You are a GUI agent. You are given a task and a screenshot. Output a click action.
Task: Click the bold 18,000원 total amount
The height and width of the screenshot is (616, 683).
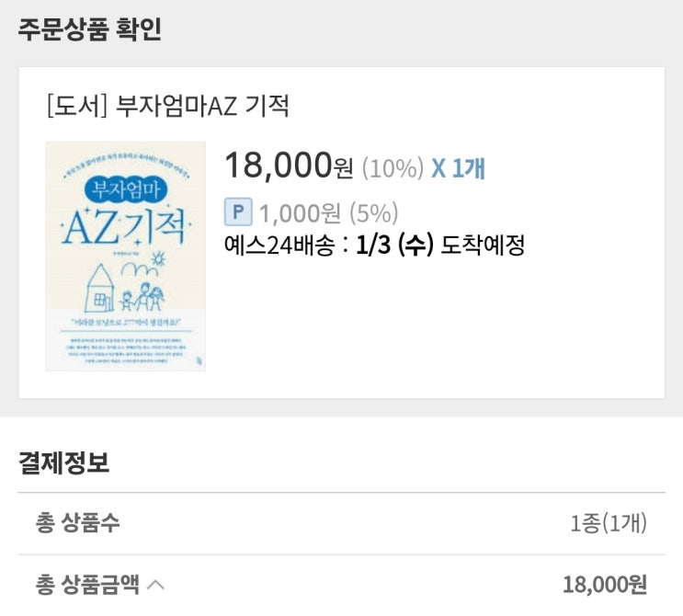[604, 584]
